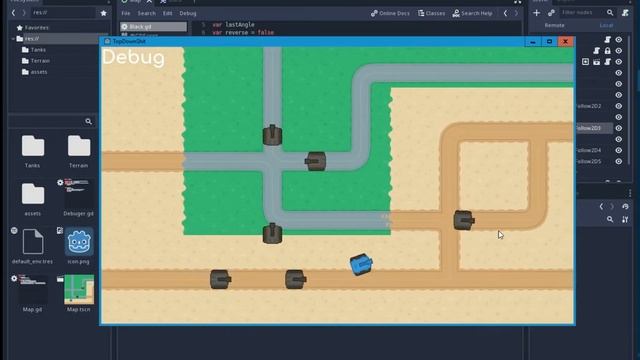Toggle the eye in the locked node row
Screen dimensions: 640x360
619,51
